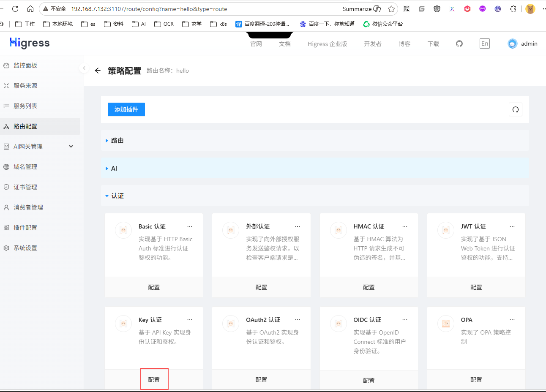Collapse the 认证 plugin section

(x=315, y=196)
